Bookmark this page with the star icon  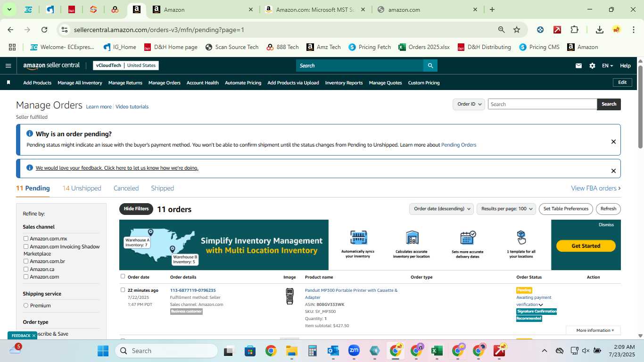pos(517,30)
